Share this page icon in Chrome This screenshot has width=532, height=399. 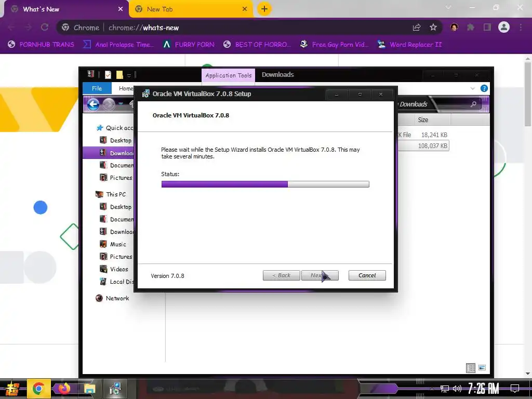(x=417, y=28)
